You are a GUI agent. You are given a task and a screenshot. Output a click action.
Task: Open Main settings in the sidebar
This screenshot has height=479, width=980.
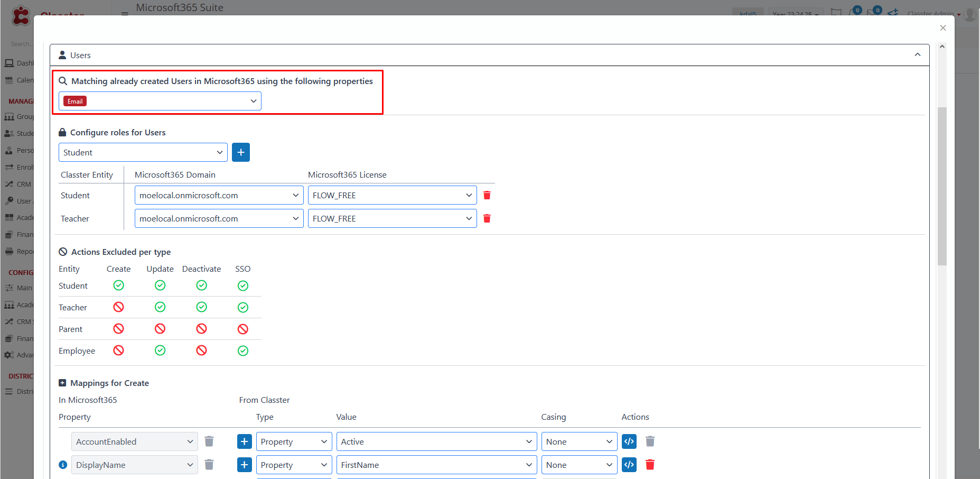19,288
